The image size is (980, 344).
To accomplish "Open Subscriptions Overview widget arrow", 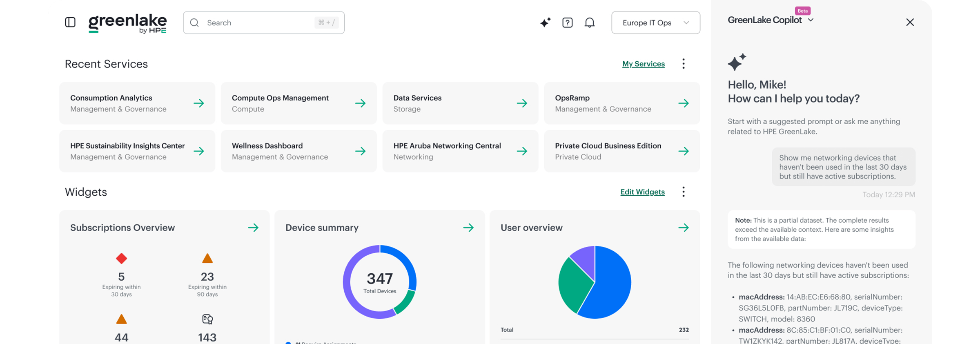I will click(x=253, y=228).
